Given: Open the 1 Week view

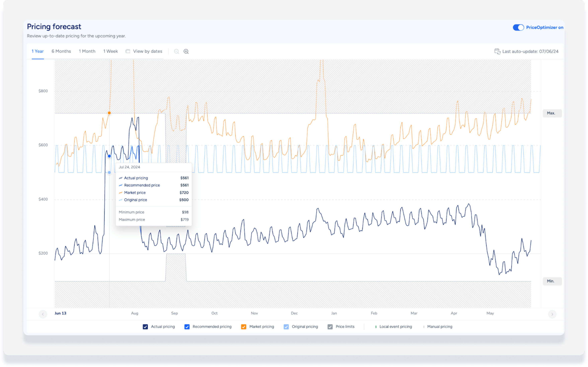Looking at the screenshot, I should click(x=110, y=51).
